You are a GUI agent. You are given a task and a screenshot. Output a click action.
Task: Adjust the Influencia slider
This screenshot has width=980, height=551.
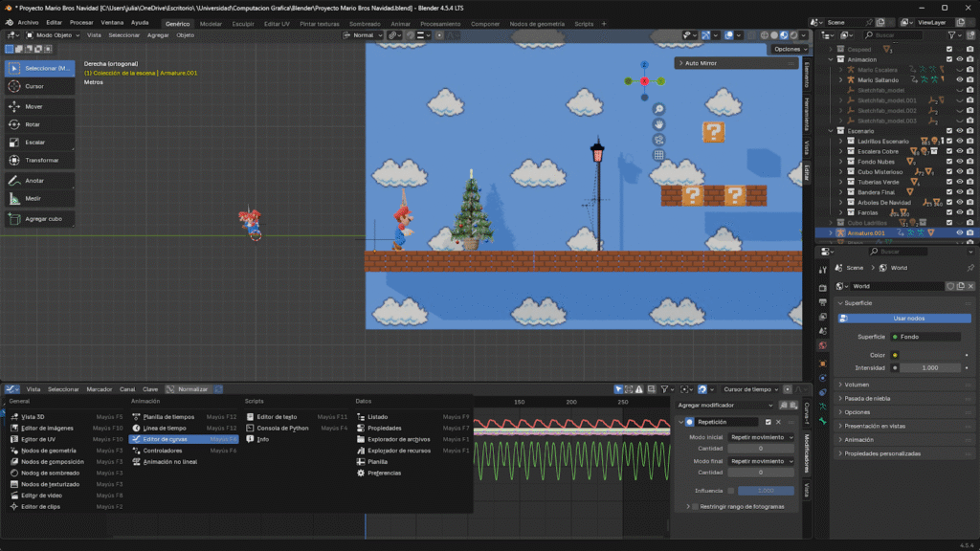click(766, 491)
